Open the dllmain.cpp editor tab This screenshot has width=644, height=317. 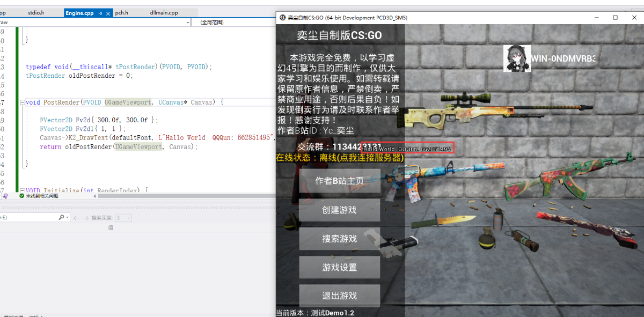tap(165, 13)
